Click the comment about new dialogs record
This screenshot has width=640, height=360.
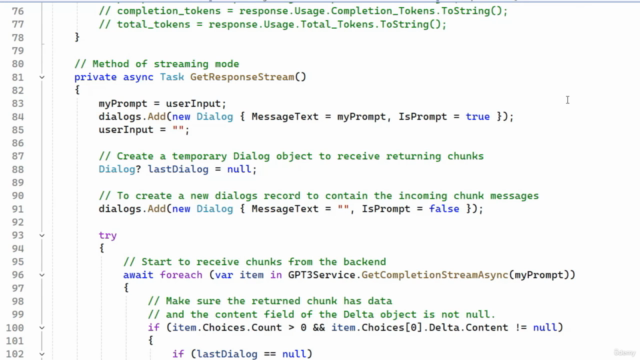click(x=319, y=196)
